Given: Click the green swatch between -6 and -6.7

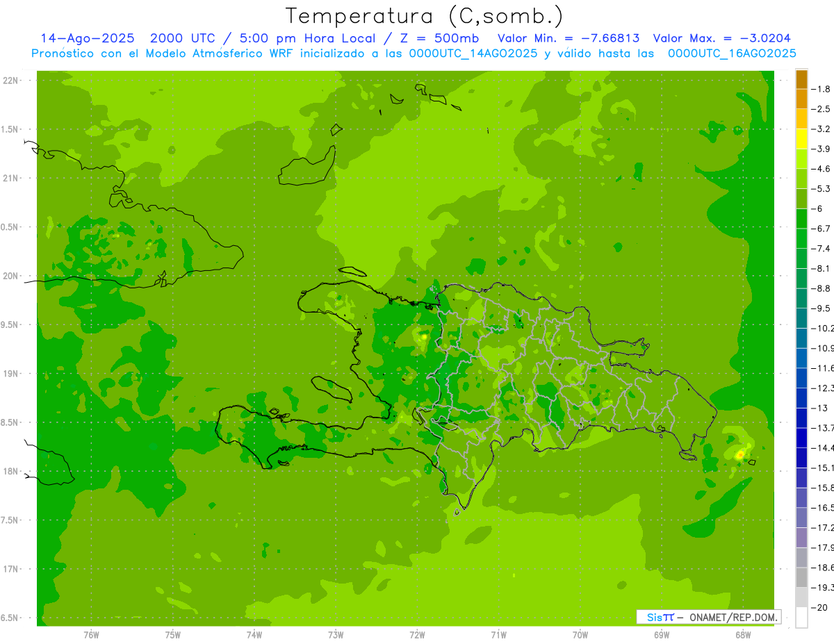Looking at the screenshot, I should click(801, 219).
